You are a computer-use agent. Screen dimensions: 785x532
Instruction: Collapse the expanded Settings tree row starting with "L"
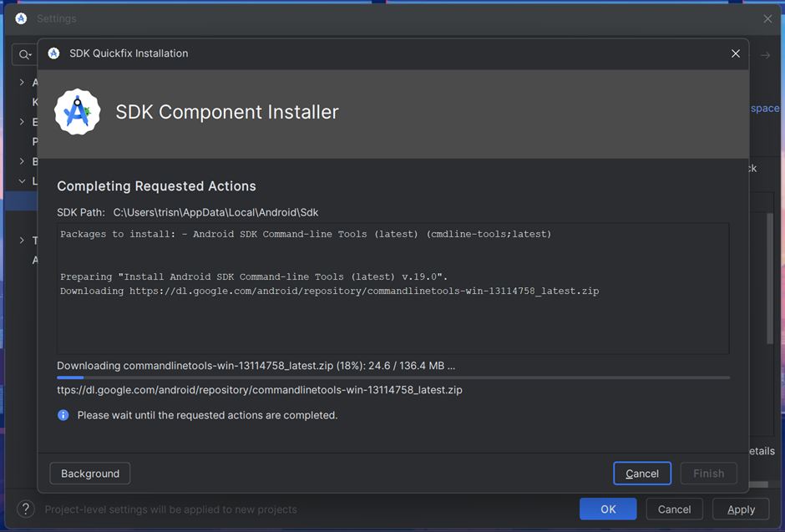click(x=22, y=180)
